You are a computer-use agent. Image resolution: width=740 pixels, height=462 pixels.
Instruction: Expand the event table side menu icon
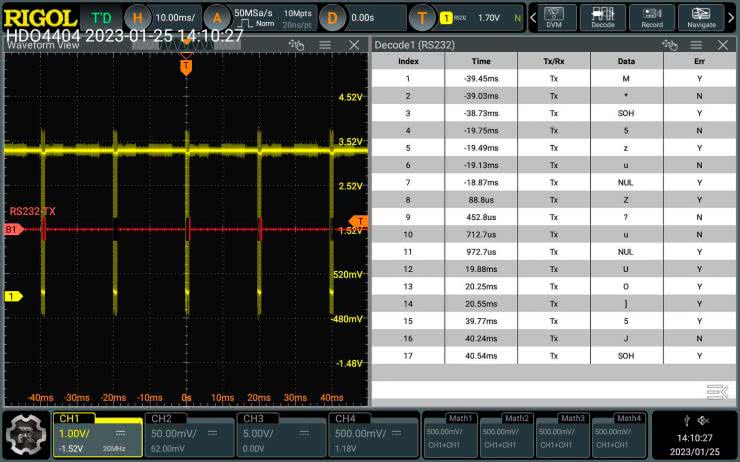(x=716, y=391)
